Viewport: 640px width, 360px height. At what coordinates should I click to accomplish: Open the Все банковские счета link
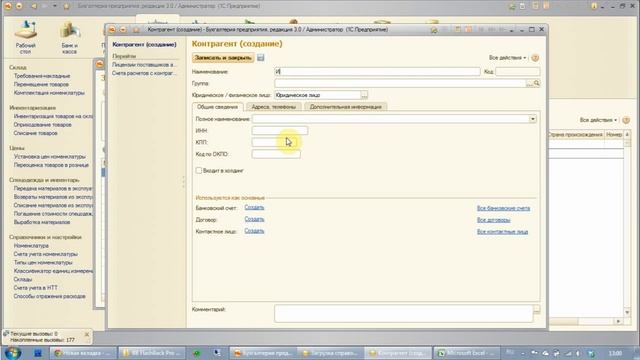[503, 208]
